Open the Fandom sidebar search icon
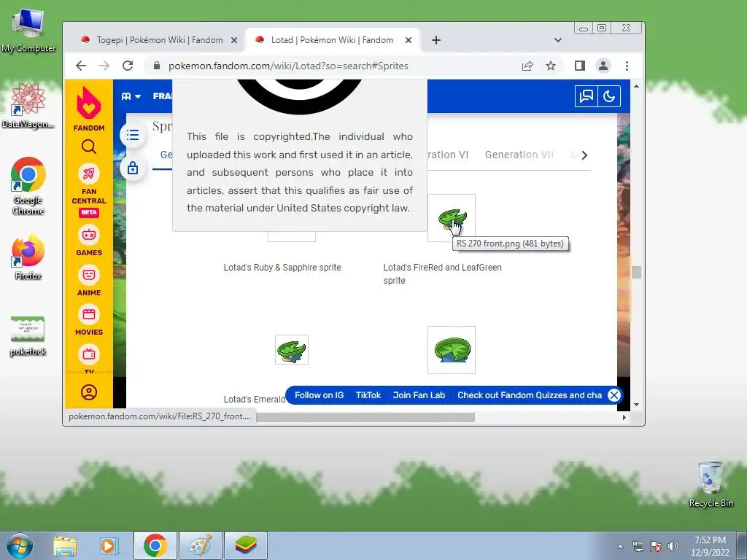The image size is (747, 560). [88, 147]
